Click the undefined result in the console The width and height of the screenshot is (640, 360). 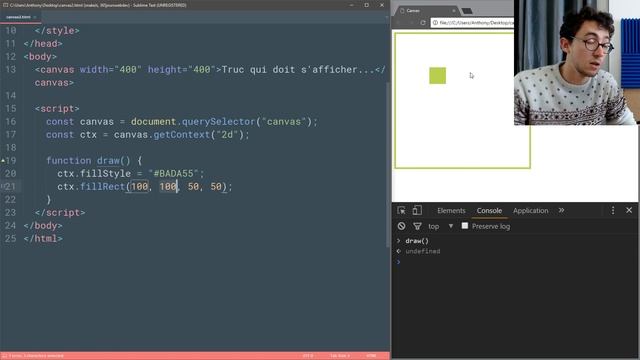[x=422, y=251]
